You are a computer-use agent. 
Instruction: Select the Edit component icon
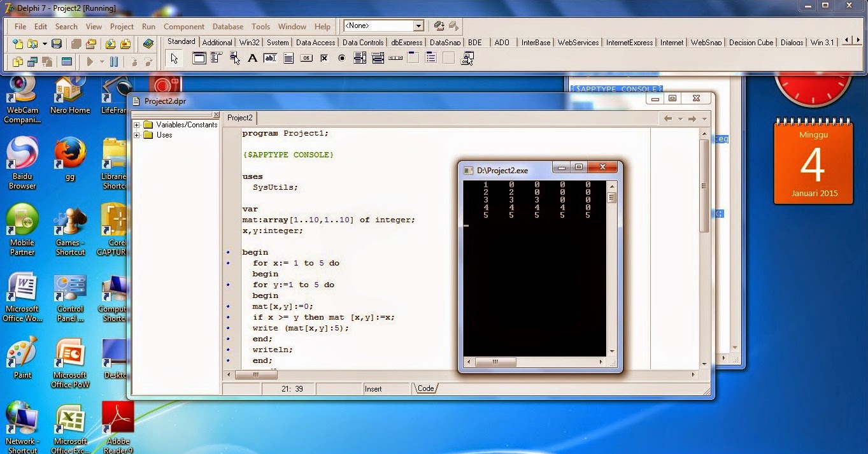click(x=270, y=58)
